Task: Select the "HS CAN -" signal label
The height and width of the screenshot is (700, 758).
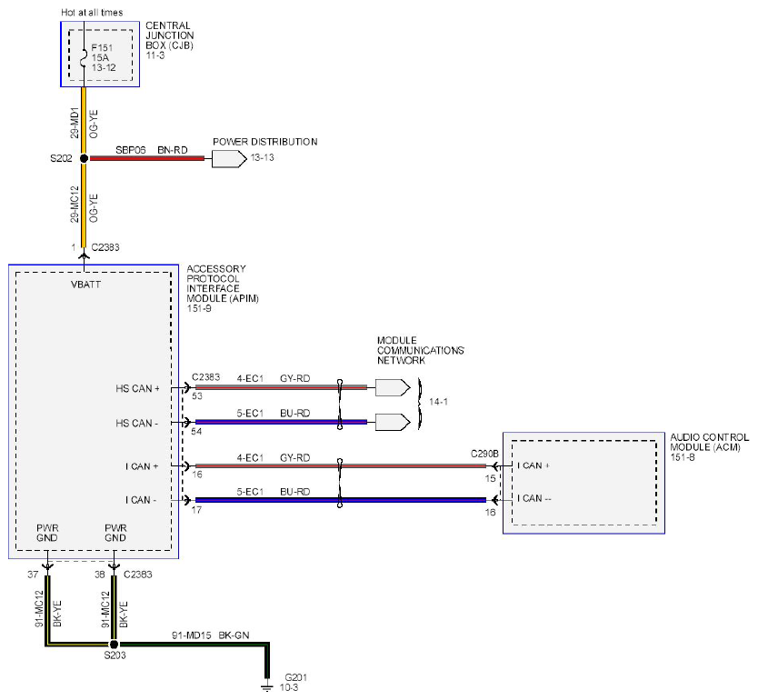Action: (137, 424)
